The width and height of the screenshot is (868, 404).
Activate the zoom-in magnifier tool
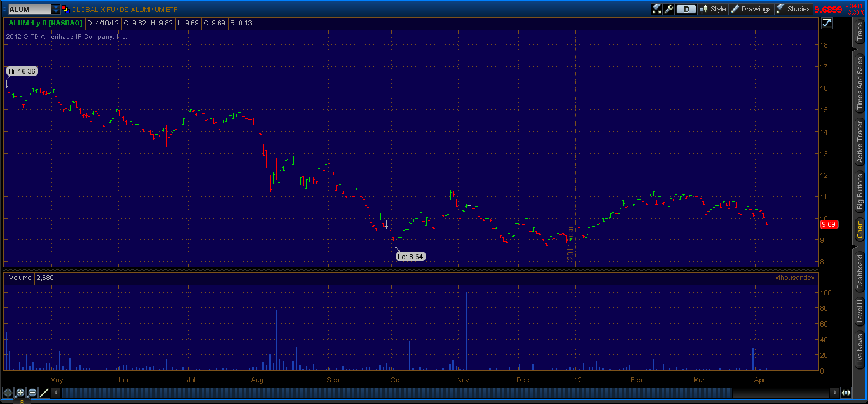coord(20,393)
